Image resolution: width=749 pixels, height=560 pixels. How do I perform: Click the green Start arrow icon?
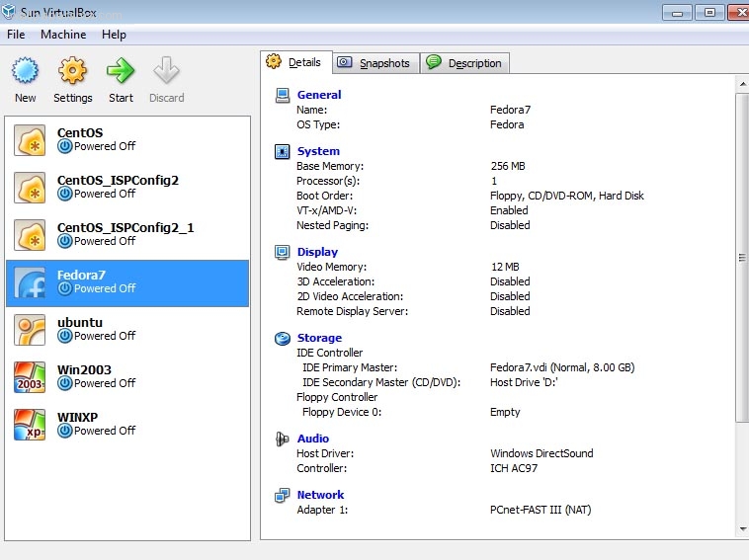[x=121, y=71]
